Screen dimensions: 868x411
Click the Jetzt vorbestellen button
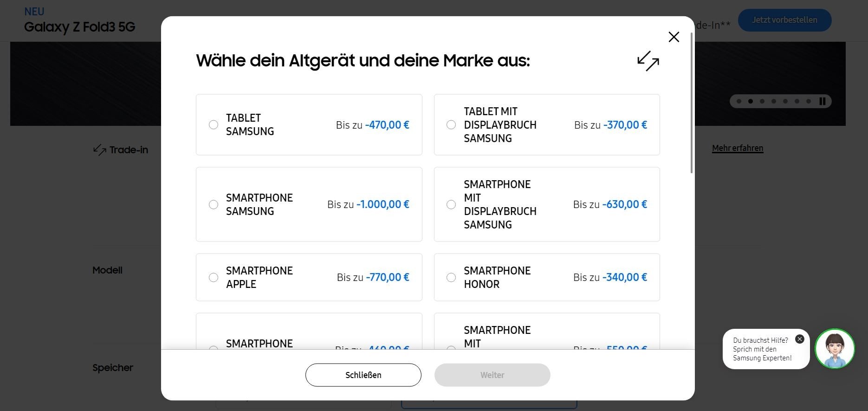pyautogui.click(x=784, y=20)
